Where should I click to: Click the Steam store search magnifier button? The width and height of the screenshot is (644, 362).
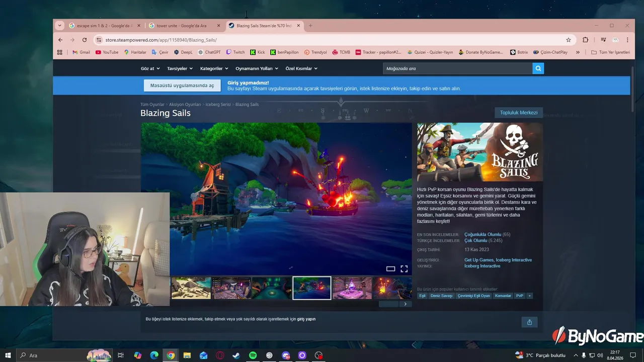click(x=538, y=68)
